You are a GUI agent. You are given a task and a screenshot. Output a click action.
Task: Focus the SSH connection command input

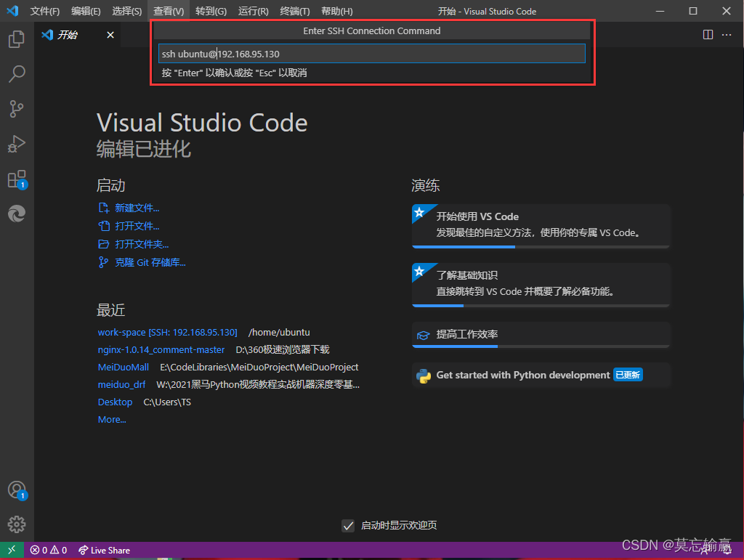(371, 54)
